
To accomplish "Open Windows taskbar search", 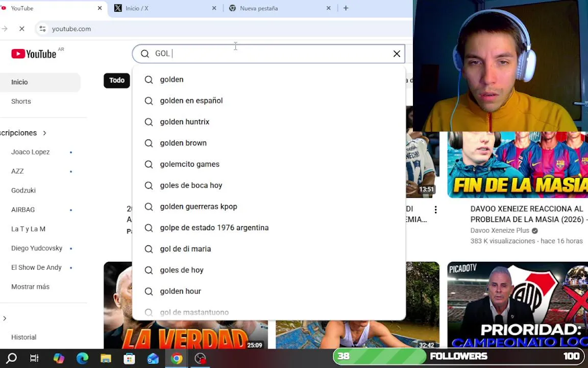I will point(12,358).
